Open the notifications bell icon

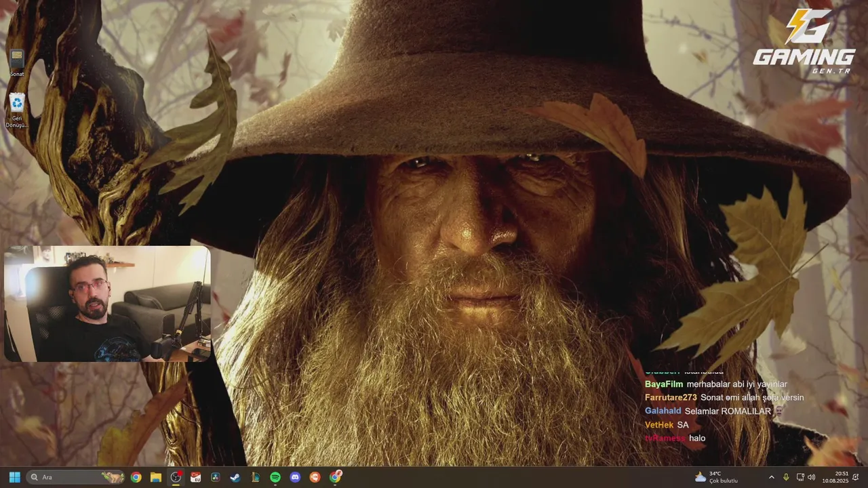tap(856, 477)
